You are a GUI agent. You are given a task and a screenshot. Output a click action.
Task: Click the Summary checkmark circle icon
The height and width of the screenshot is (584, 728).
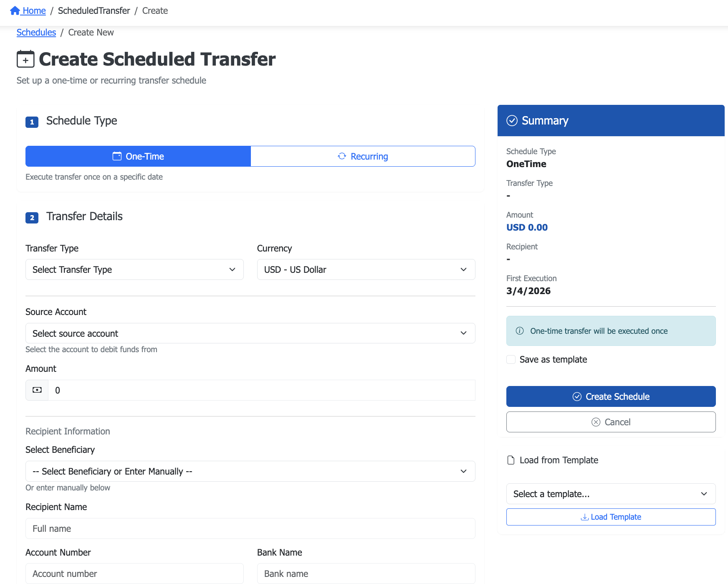pos(512,121)
